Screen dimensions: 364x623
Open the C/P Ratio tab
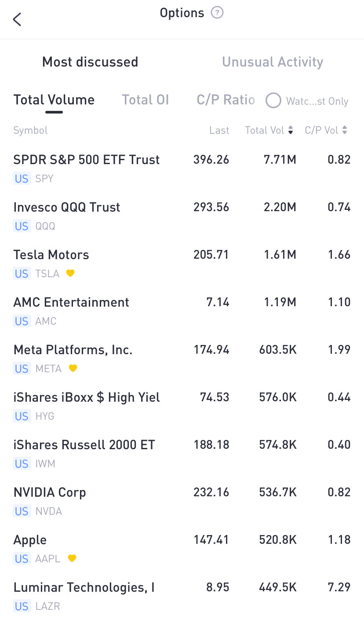[x=226, y=100]
